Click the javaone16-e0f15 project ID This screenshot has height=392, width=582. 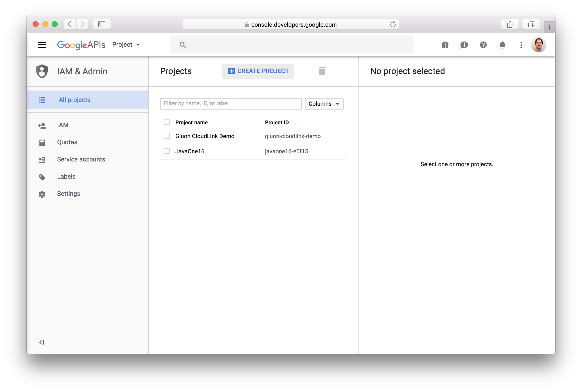click(x=286, y=151)
